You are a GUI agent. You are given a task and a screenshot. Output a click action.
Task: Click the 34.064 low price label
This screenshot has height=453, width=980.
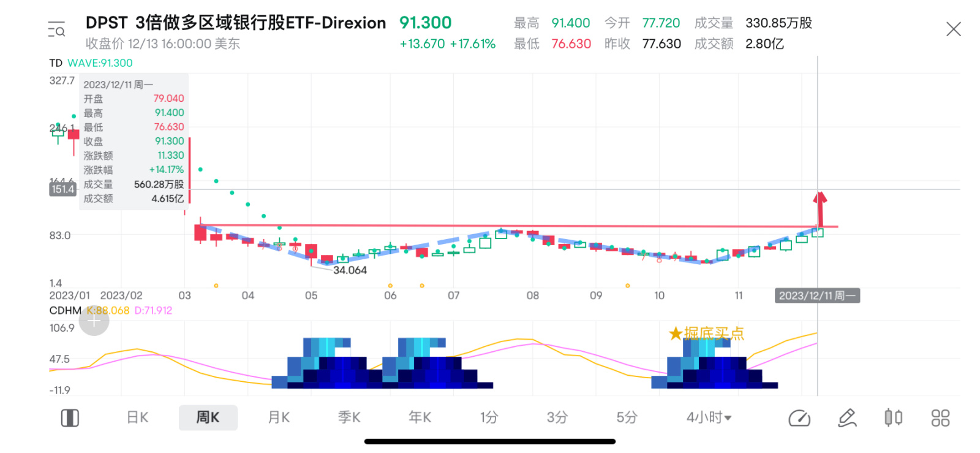350,270
